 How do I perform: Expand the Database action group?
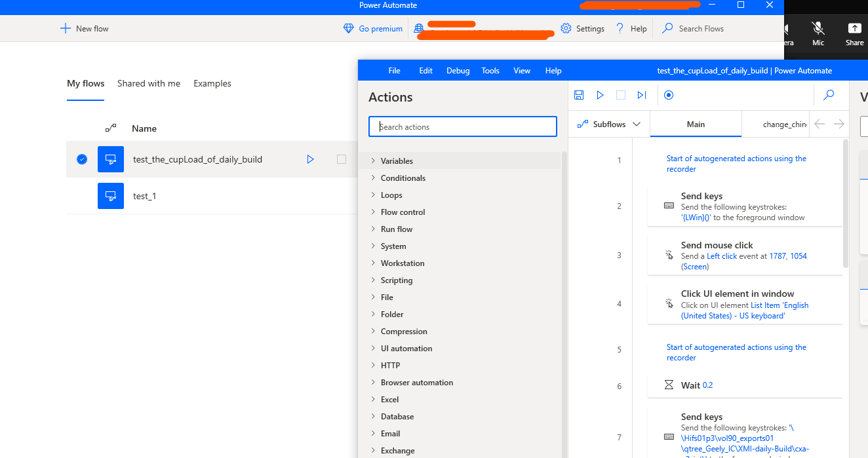click(374, 417)
